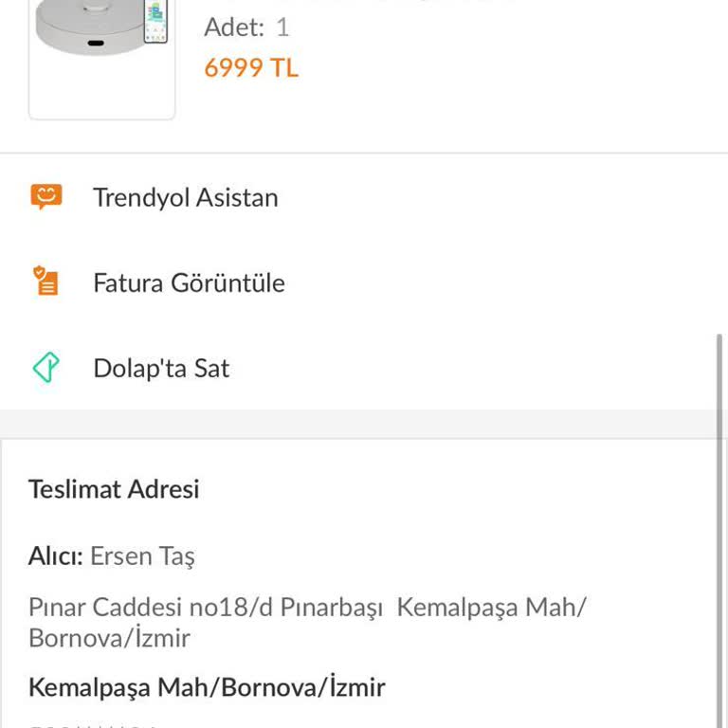Click the Adet: 1 quantity text
The width and height of the screenshot is (728, 728).
(246, 27)
